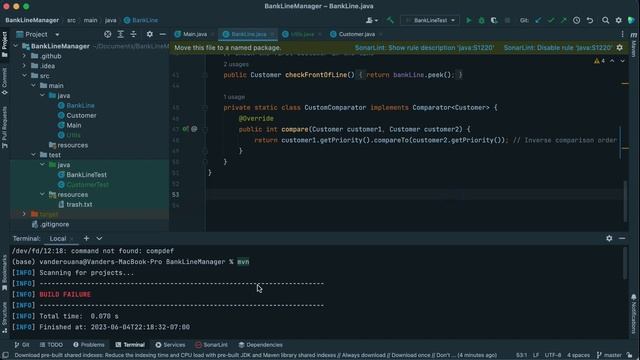Viewport: 640px width, 360px height.
Task: Update project via Git arrow icon
Action: (x=538, y=20)
